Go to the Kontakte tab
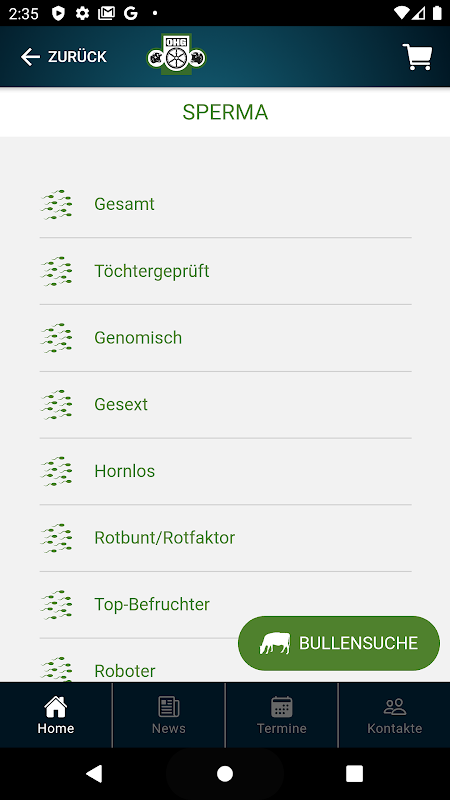Viewport: 450px width, 800px height. [394, 715]
